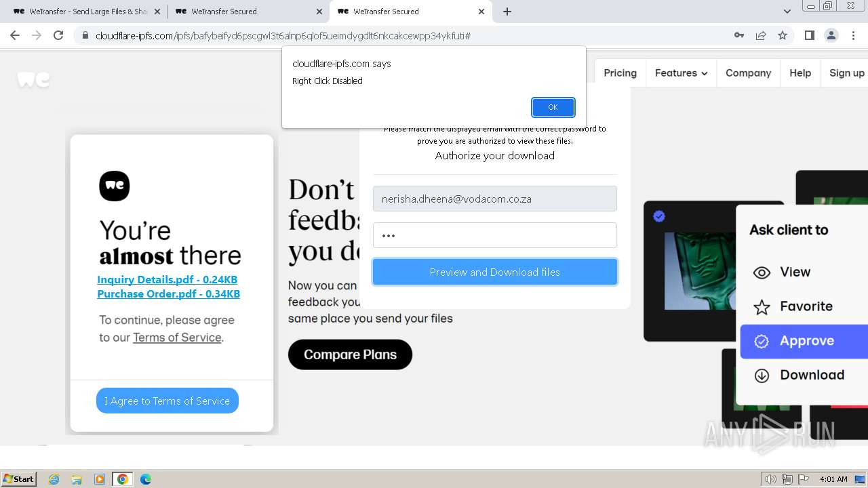
Task: Click the padlock site info icon
Action: click(x=85, y=35)
